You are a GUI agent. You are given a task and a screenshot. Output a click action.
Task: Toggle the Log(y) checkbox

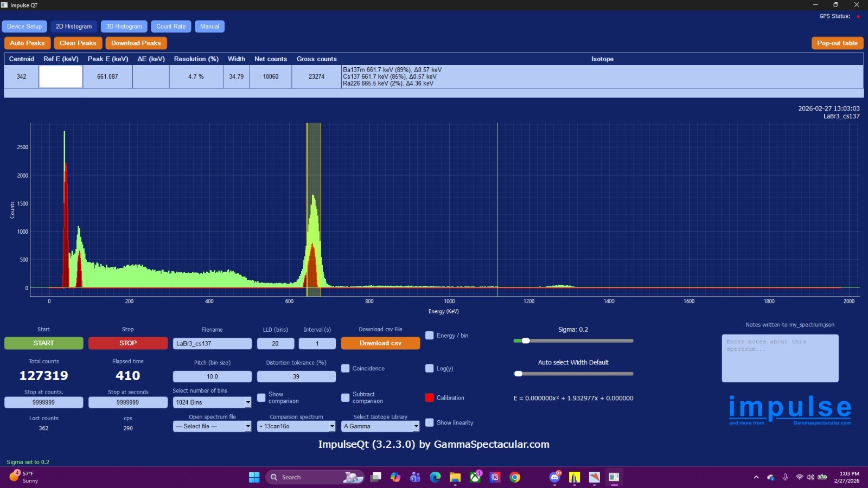point(430,369)
